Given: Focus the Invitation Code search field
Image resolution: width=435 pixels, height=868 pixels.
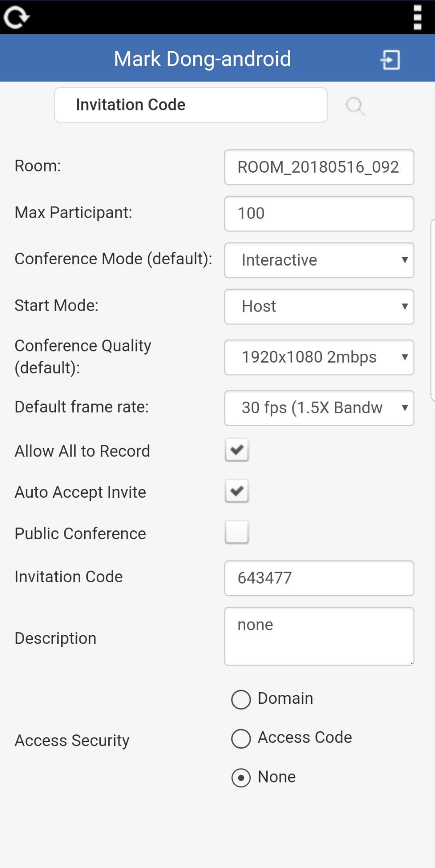Looking at the screenshot, I should pos(191,105).
